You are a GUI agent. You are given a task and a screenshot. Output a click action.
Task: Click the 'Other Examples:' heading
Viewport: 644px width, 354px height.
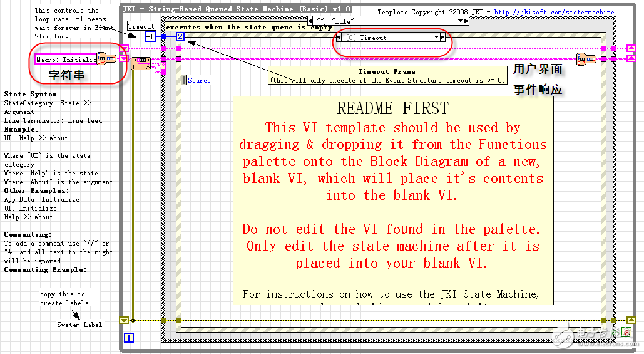tap(36, 190)
